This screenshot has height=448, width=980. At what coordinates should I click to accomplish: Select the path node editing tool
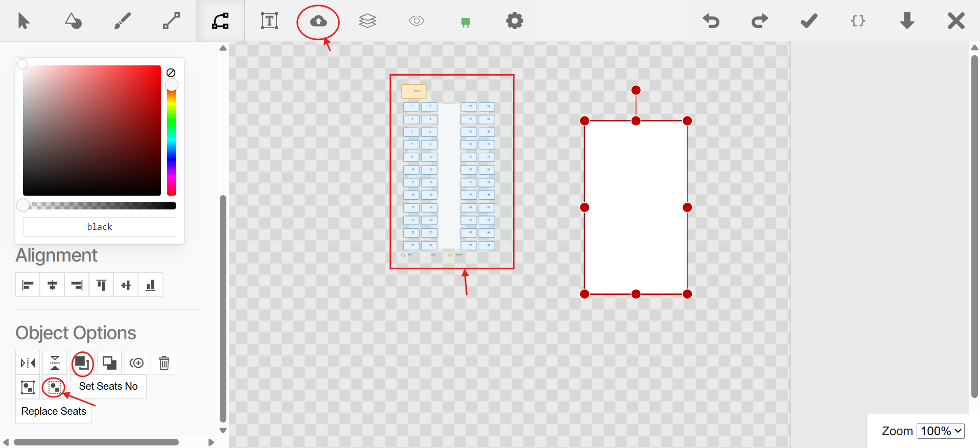tap(220, 21)
